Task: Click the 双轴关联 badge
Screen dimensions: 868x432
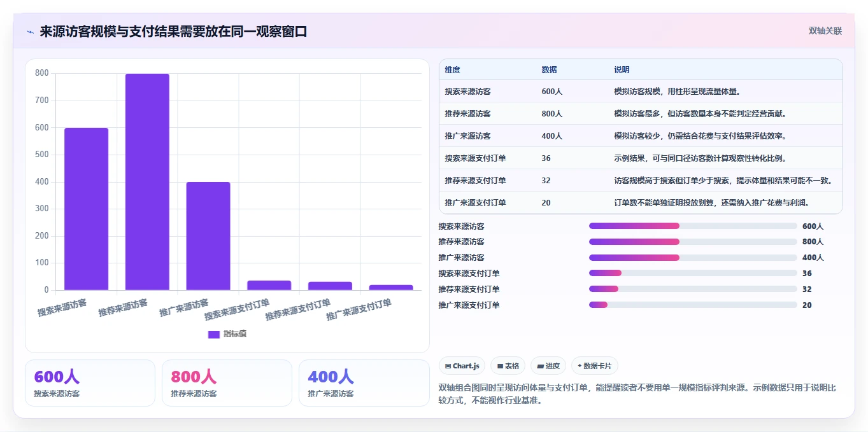Action: click(x=825, y=31)
